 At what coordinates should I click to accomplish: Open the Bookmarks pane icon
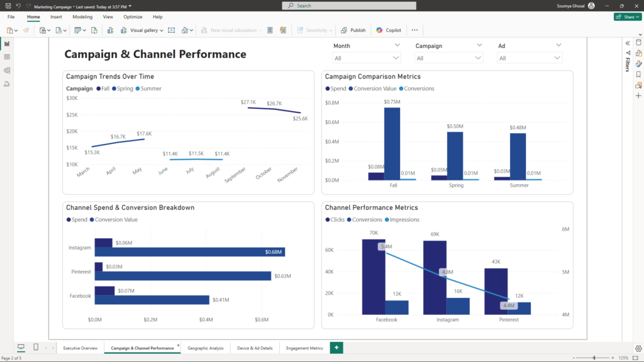coord(638,74)
